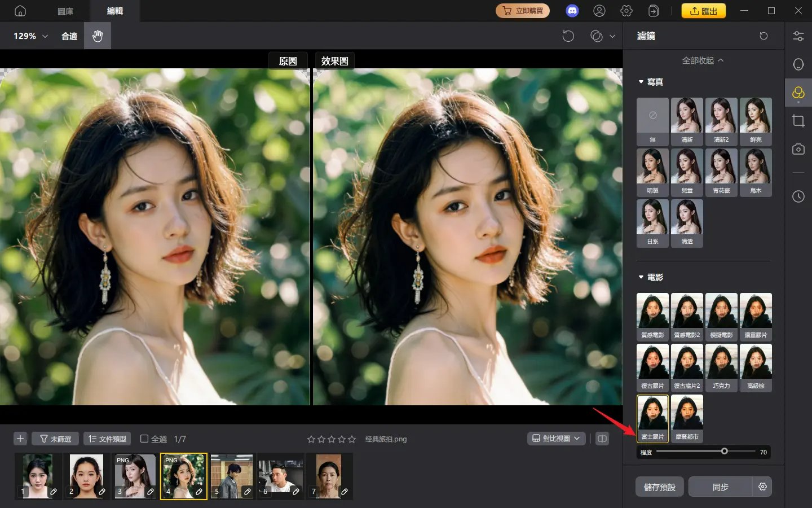The image size is (812, 508).
Task: Switch to the 圖庫 tab
Action: pyautogui.click(x=67, y=10)
